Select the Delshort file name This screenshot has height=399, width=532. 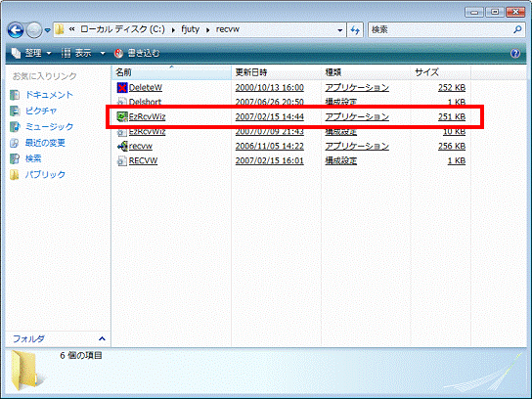[145, 101]
